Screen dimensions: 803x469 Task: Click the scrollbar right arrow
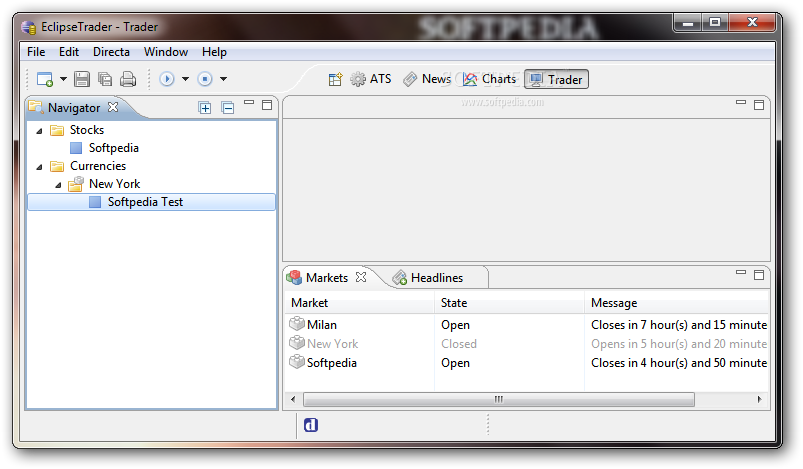point(759,399)
